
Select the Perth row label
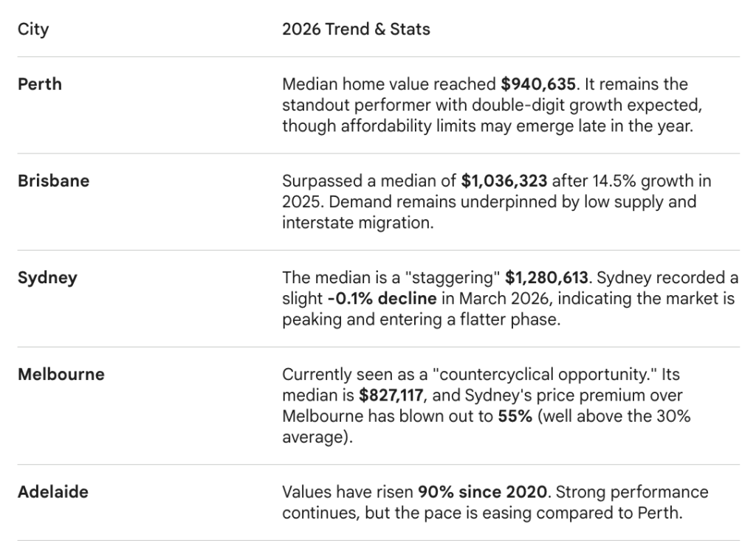(40, 84)
